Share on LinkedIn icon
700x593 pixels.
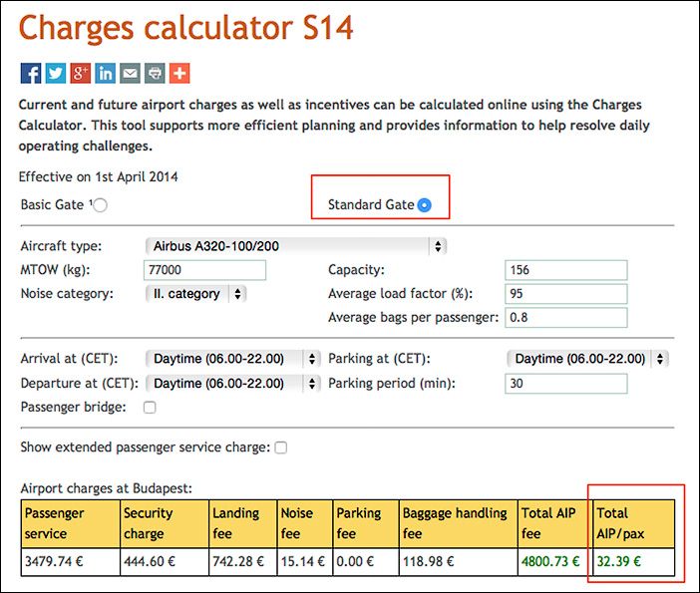105,73
